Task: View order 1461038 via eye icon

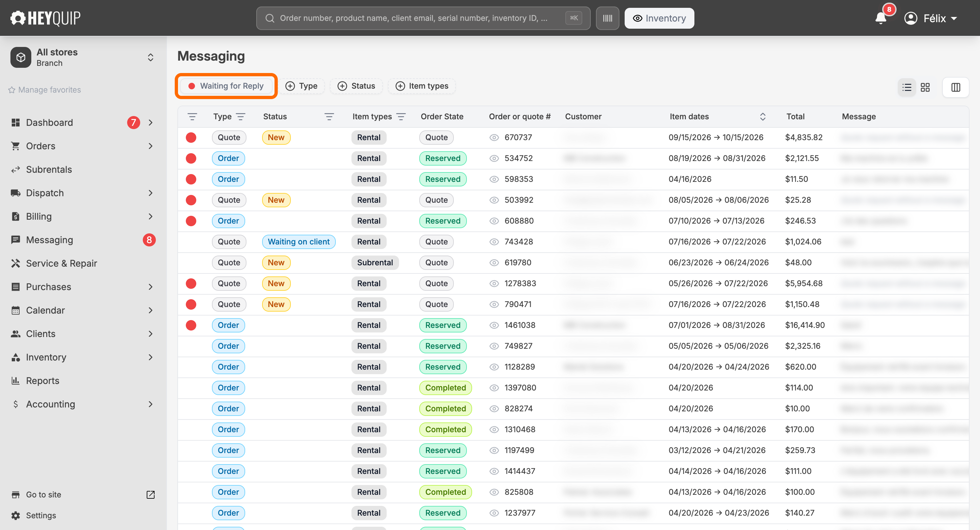Action: coord(494,325)
